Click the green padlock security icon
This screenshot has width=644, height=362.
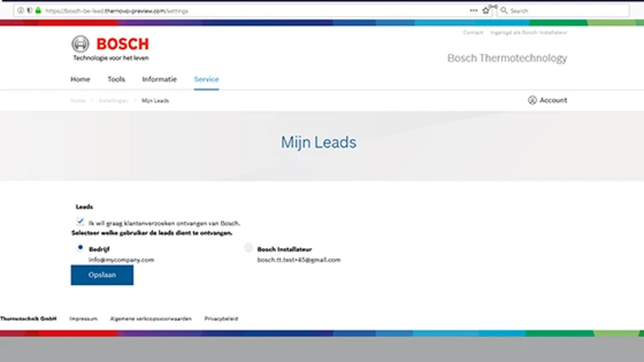tap(38, 11)
